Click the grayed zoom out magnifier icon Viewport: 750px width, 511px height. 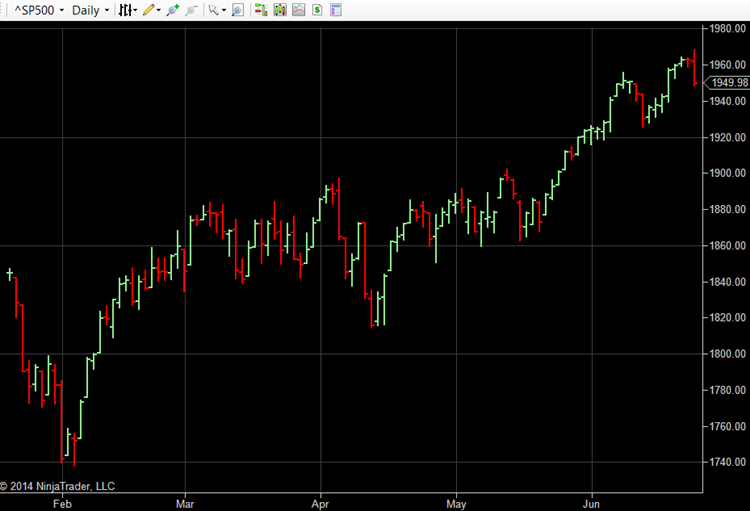[191, 10]
